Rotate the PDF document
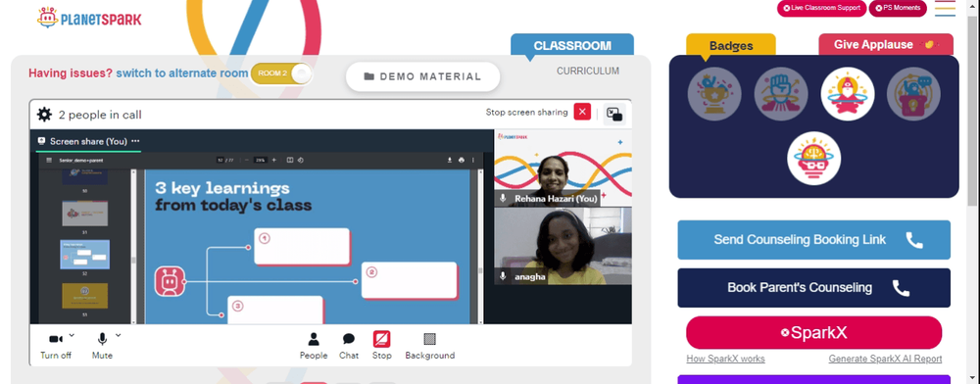 pyautogui.click(x=301, y=160)
